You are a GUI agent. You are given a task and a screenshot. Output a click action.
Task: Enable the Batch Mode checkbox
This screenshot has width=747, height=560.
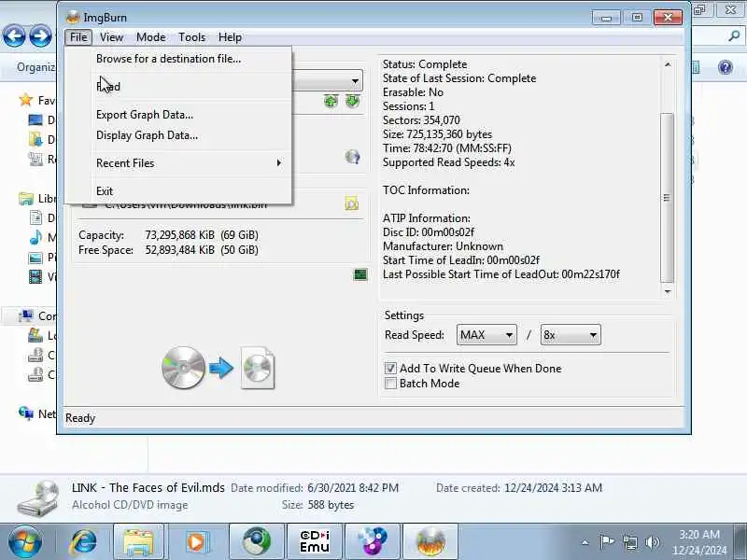tap(390, 384)
